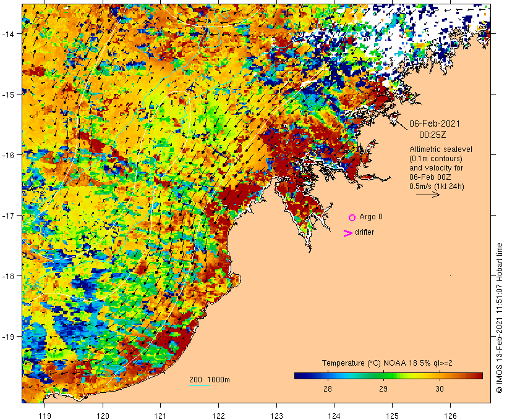Click the 'Altimetric sealevel' caption line

(441, 149)
